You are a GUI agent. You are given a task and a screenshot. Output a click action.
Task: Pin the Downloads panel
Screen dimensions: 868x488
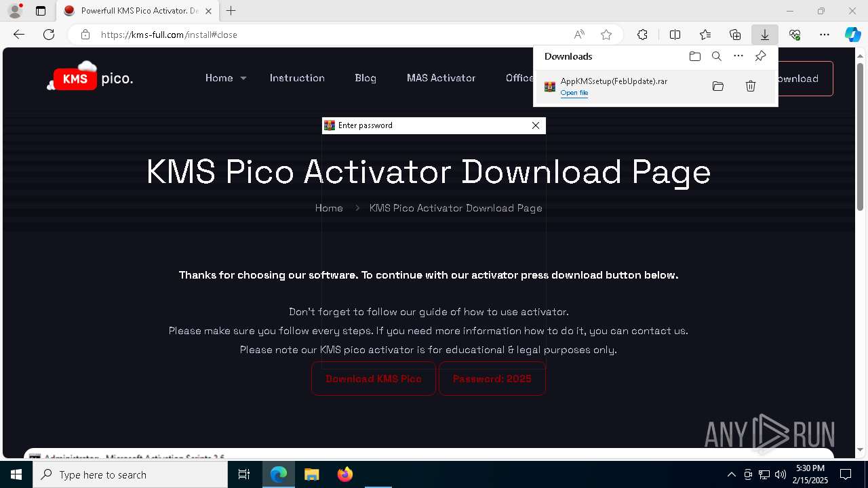760,56
